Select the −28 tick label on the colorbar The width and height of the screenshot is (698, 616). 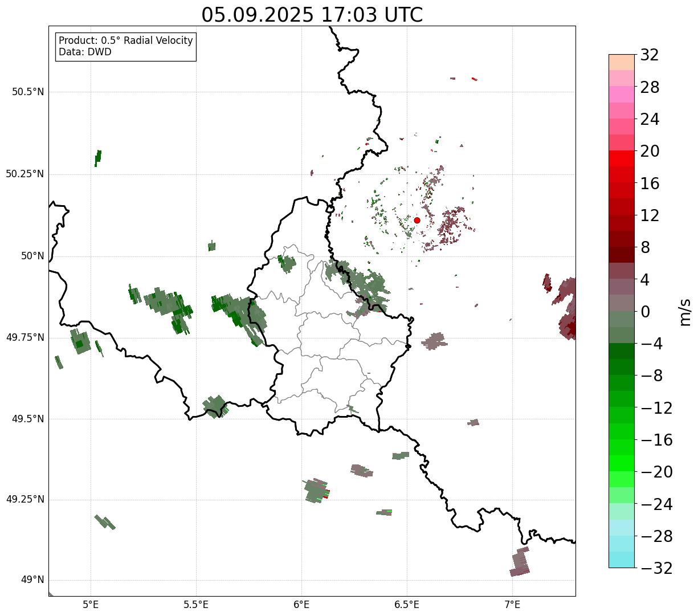coord(656,536)
